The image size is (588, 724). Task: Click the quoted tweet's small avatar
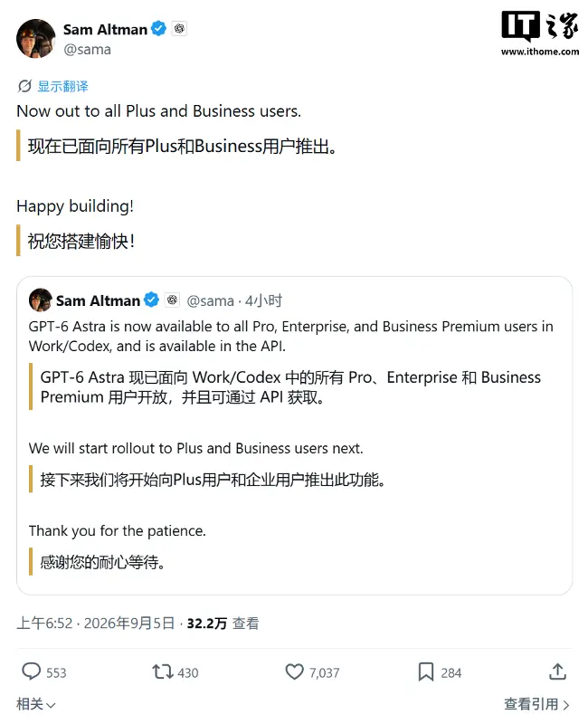41,300
